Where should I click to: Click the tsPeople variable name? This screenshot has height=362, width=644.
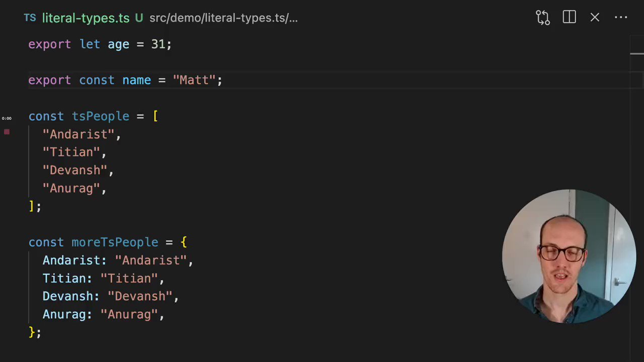[x=100, y=116]
